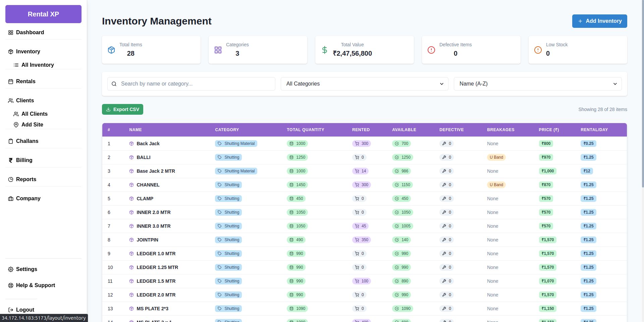This screenshot has height=322, width=644.
Task: Expand the Name (A-Z) sort dropdown
Action: (537, 84)
